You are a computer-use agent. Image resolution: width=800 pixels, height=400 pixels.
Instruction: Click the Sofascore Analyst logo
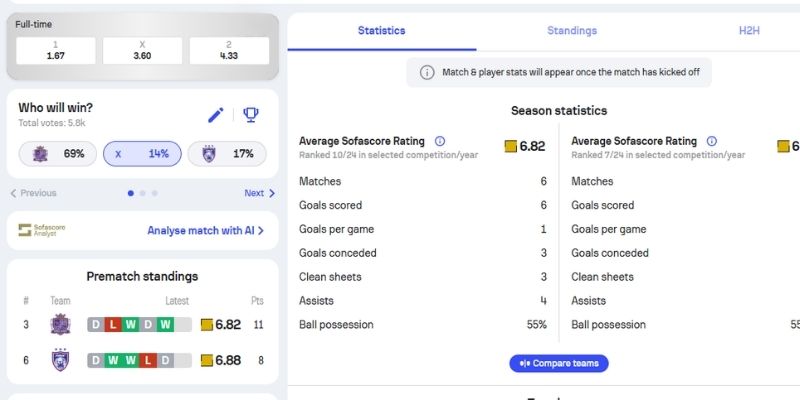tap(40, 230)
